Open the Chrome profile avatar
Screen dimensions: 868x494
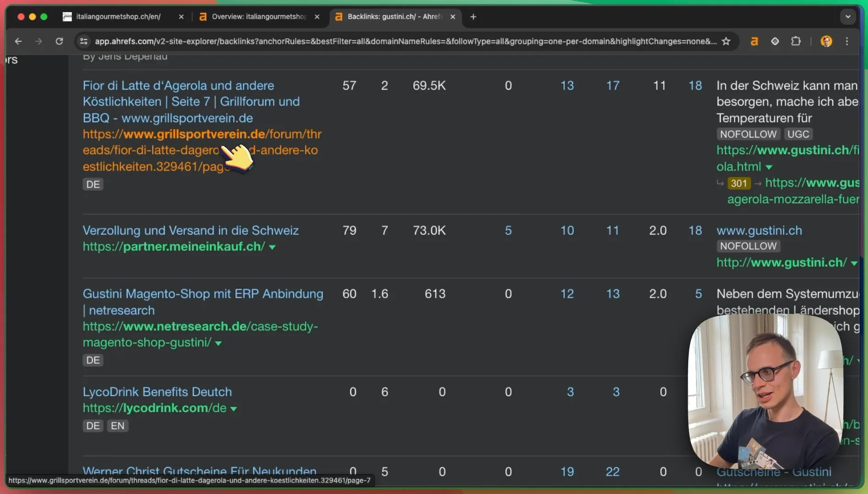click(826, 41)
